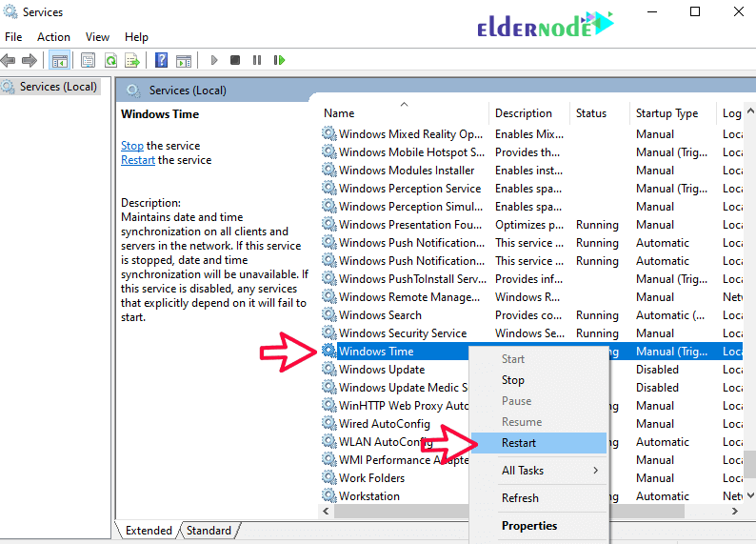Expand the All Tasks submenu arrow

[596, 471]
